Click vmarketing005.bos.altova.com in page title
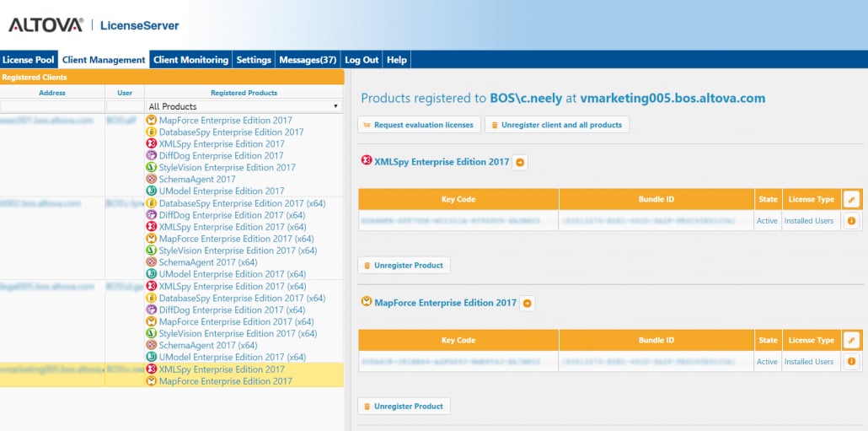The width and height of the screenshot is (868, 431). pyautogui.click(x=672, y=99)
